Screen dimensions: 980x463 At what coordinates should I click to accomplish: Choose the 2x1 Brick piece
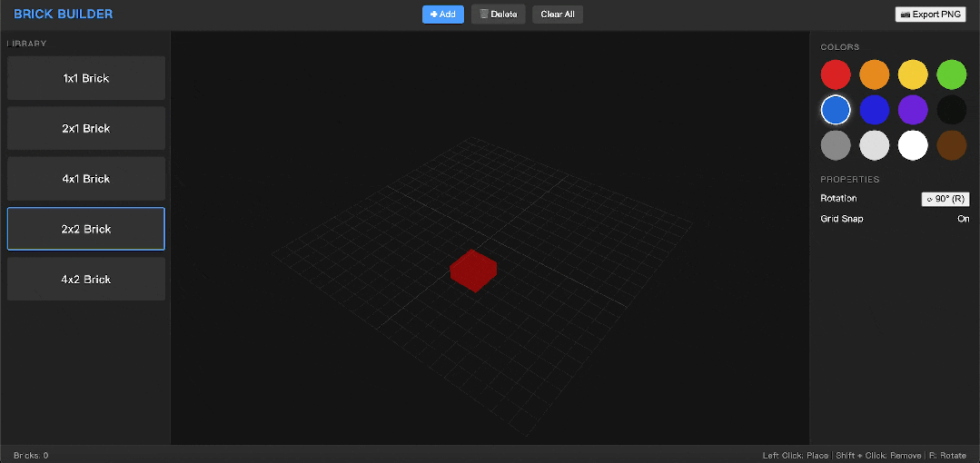click(x=86, y=129)
